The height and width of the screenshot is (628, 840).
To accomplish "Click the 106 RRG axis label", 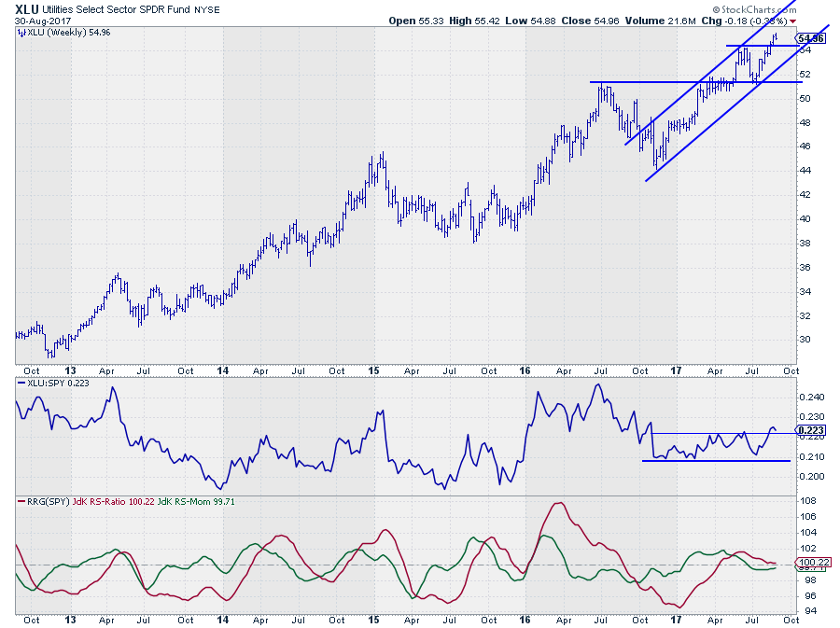I will (x=808, y=517).
